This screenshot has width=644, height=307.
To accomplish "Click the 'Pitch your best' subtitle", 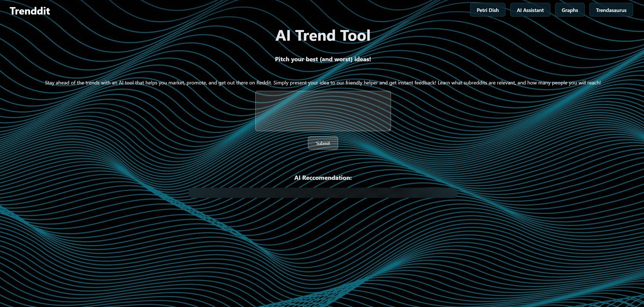I will (x=323, y=59).
